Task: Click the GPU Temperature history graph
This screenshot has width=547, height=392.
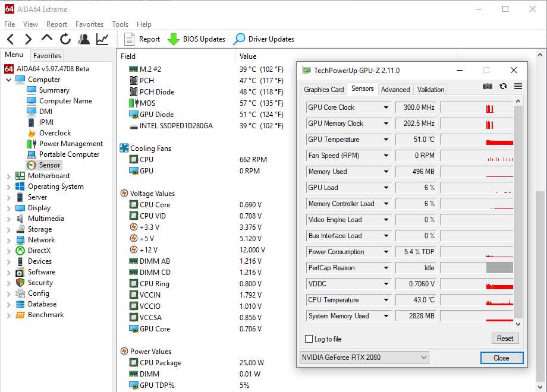Action: coord(476,140)
